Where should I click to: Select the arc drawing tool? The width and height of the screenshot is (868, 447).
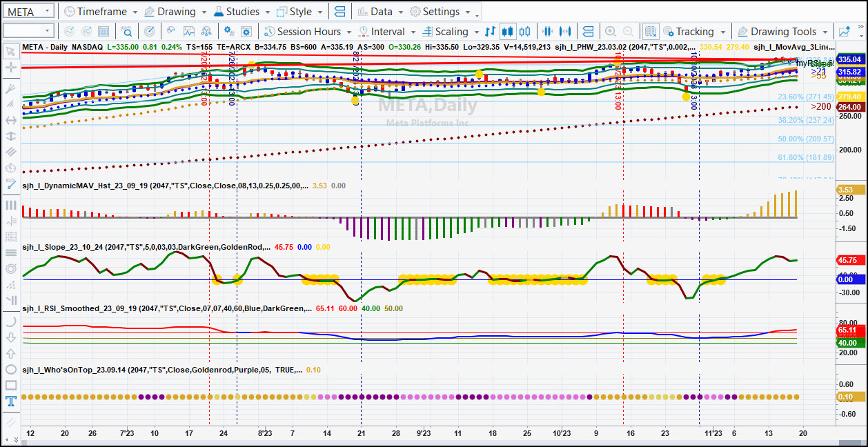(10, 321)
